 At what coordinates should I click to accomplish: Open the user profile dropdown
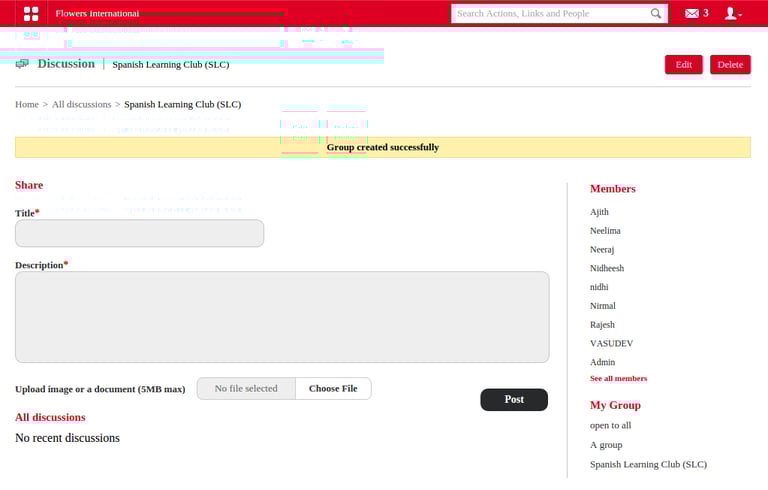(x=733, y=13)
